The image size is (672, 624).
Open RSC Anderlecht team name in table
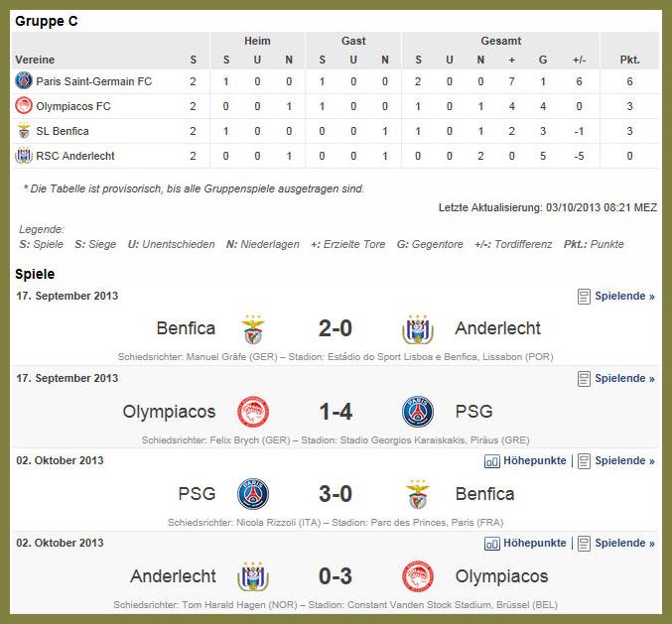click(75, 156)
